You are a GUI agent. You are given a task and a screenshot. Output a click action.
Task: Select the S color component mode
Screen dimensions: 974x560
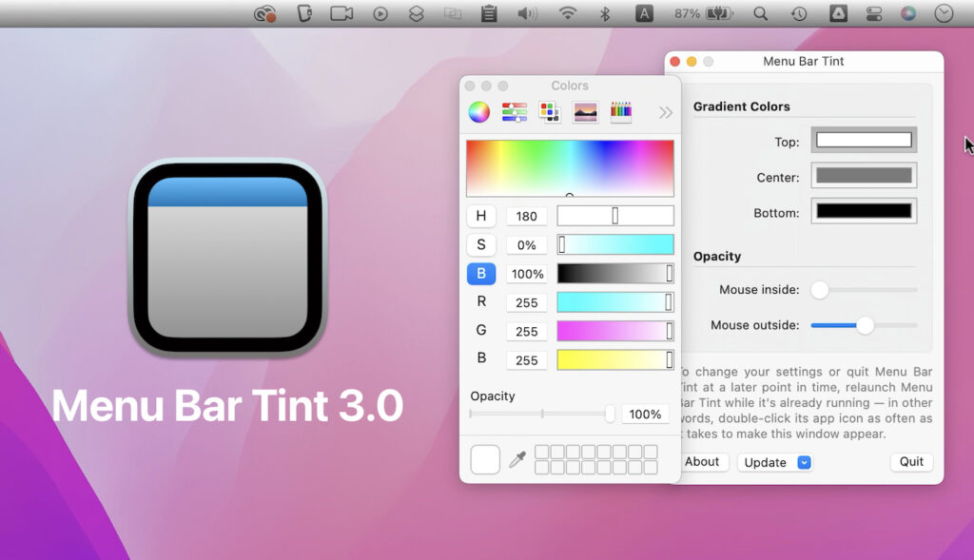point(481,244)
